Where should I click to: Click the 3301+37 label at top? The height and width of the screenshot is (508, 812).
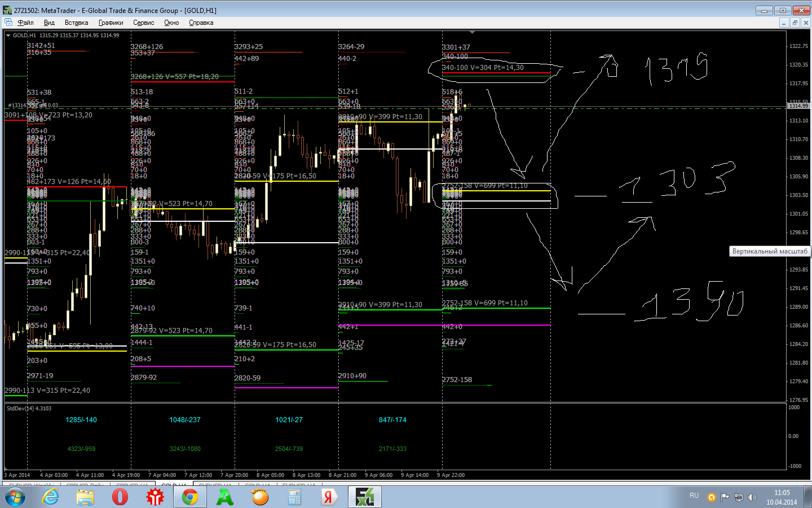(x=456, y=47)
